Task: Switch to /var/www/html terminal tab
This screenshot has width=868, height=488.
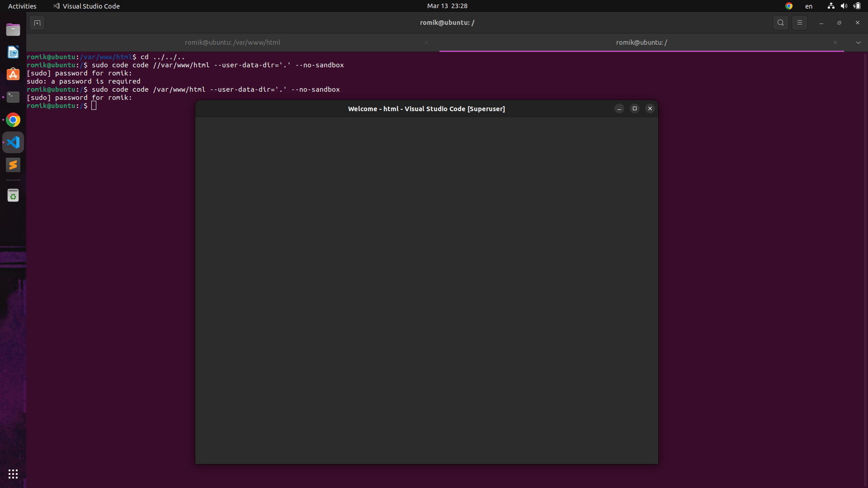Action: pos(232,42)
